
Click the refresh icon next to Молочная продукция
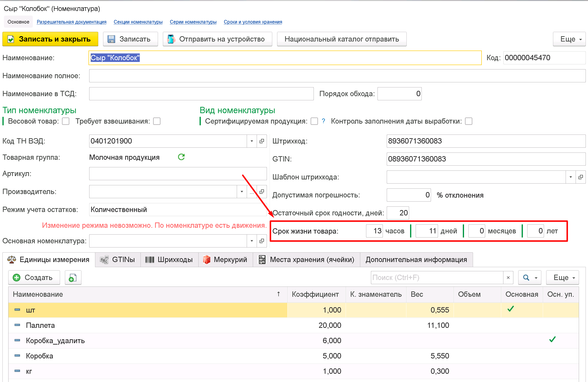coord(181,157)
